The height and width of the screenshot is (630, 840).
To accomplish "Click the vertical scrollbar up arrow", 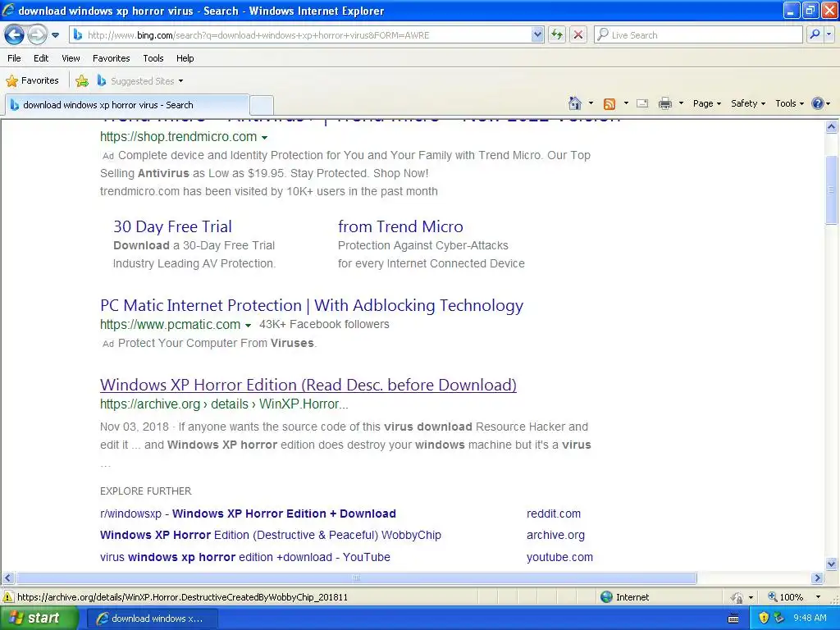I will click(x=831, y=127).
